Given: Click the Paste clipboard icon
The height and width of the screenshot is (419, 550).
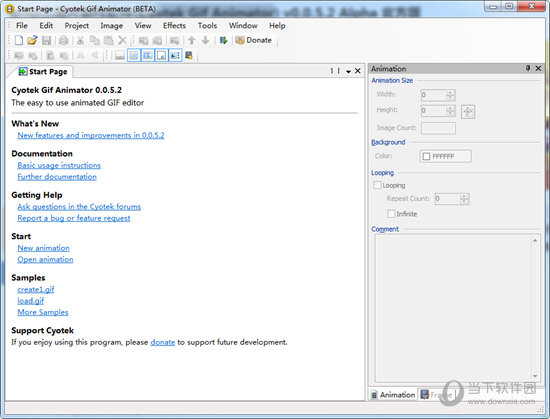Looking at the screenshot, I should tap(108, 40).
